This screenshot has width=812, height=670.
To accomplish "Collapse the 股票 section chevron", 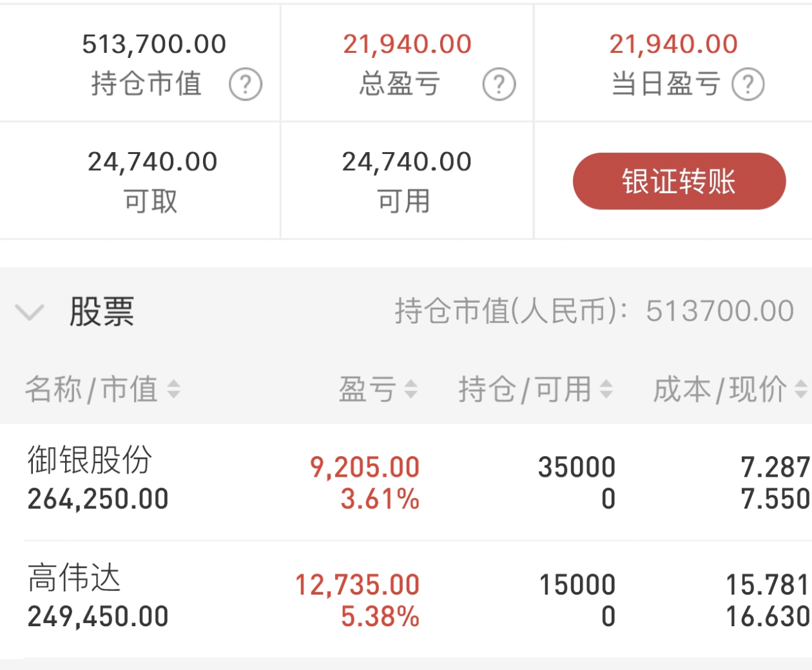I will (x=29, y=312).
